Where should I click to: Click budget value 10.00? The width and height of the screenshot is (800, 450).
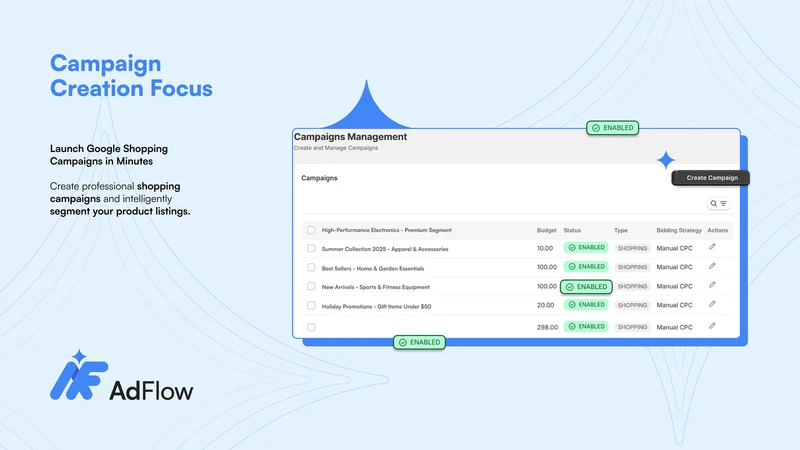pos(545,248)
